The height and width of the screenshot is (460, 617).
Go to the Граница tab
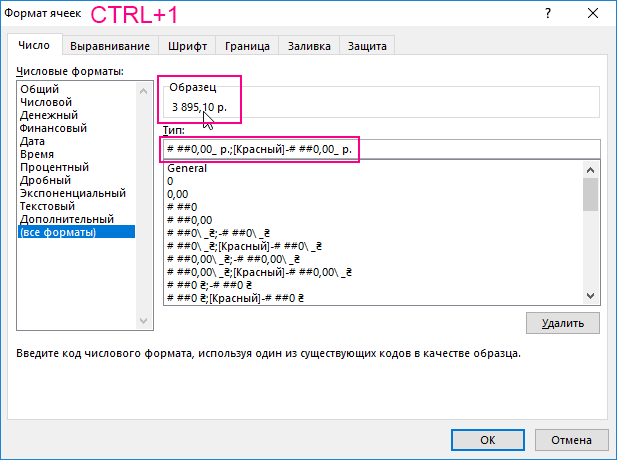click(247, 46)
